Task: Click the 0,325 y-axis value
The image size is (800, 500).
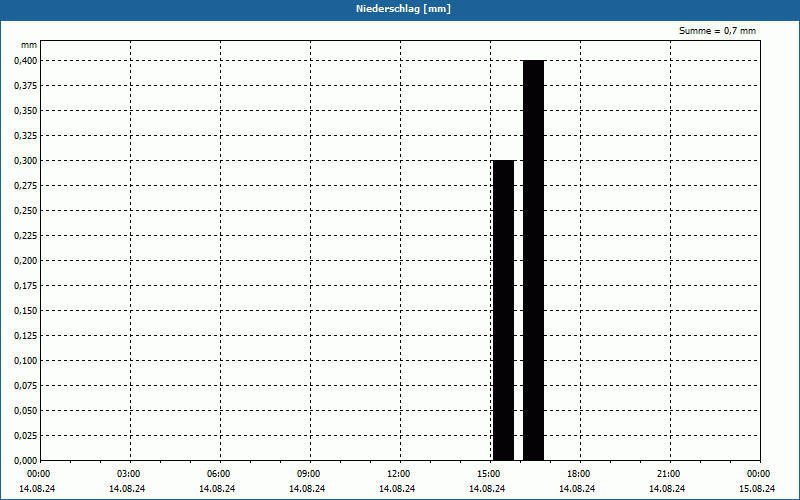Action: (26, 135)
